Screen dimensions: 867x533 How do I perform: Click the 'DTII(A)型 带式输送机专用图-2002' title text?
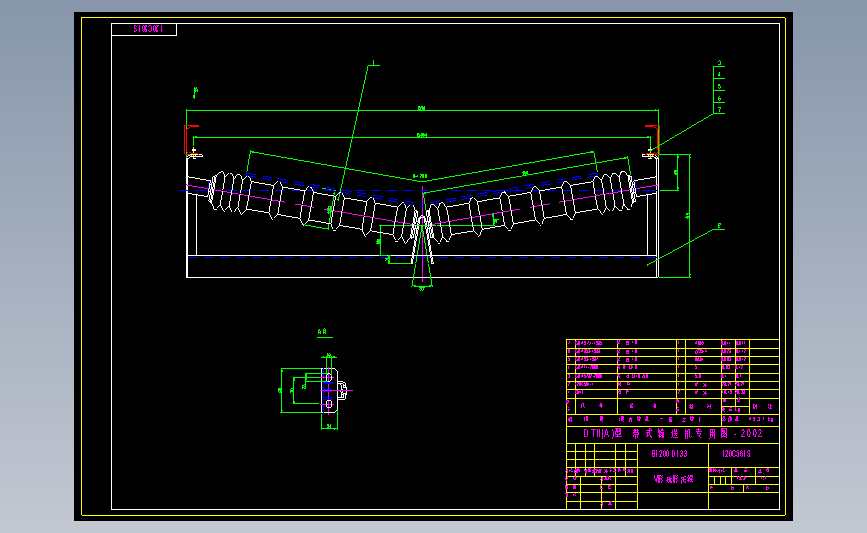pyautogui.click(x=673, y=434)
